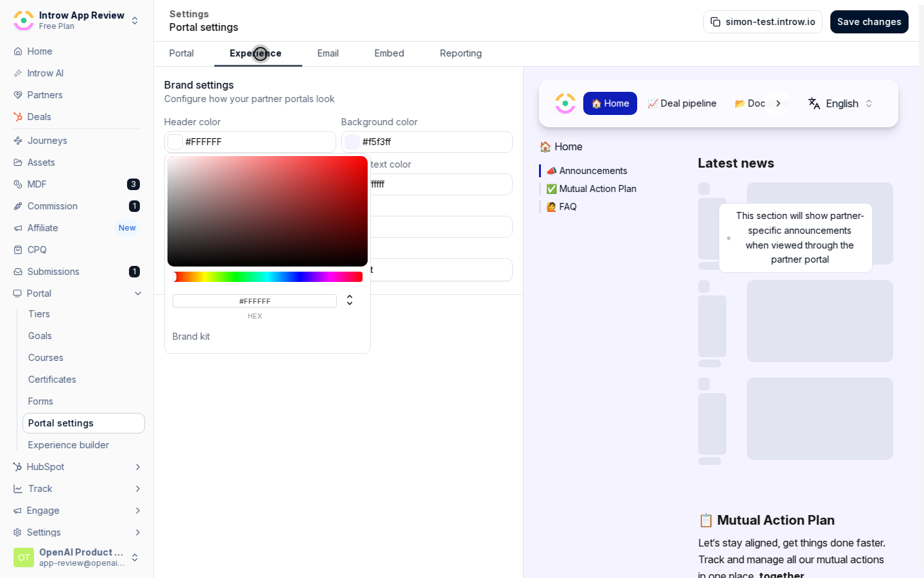
Task: Click the HubSpot icon in sidebar
Action: pyautogui.click(x=17, y=467)
